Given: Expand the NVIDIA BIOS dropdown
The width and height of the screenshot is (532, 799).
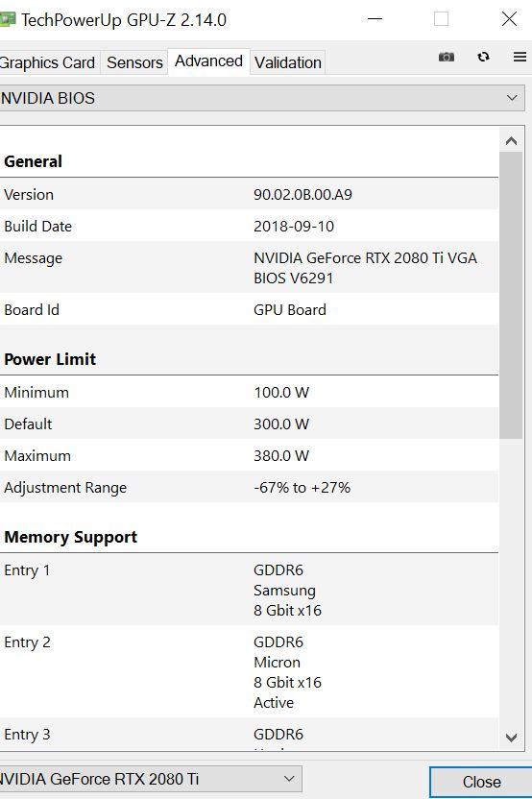Looking at the screenshot, I should 261,98.
